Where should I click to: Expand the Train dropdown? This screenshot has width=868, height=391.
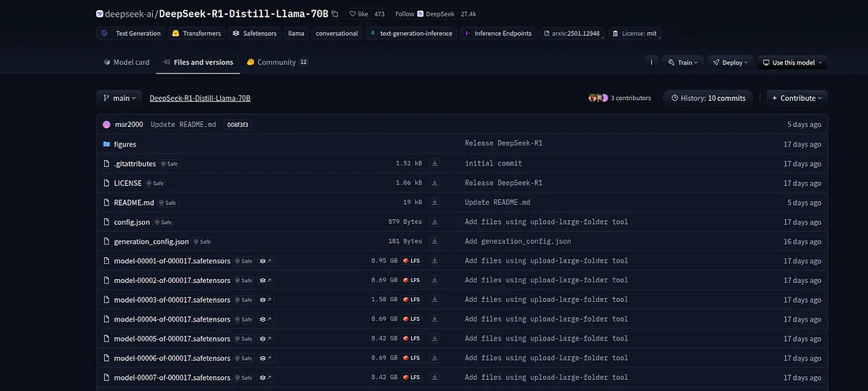(x=683, y=62)
